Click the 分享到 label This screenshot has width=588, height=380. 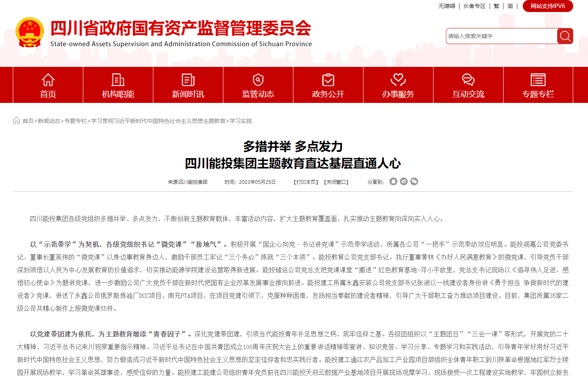click(x=375, y=182)
